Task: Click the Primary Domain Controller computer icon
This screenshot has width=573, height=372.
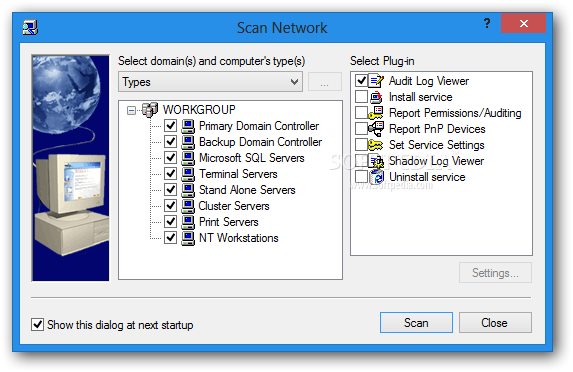Action: point(188,126)
